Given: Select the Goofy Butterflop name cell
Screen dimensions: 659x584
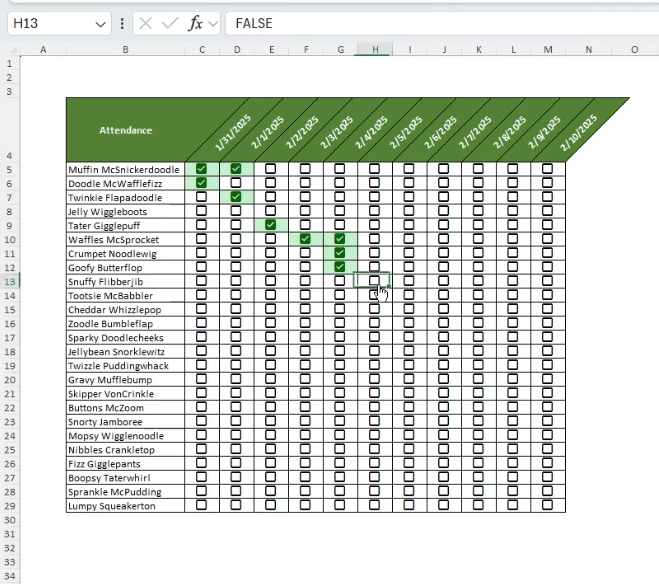Looking at the screenshot, I should tap(125, 267).
